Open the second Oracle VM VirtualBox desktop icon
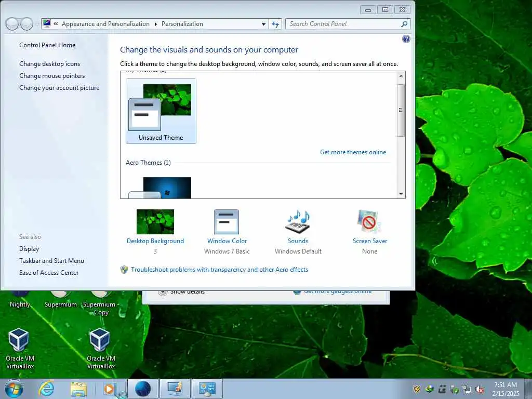532x399 pixels. [x=100, y=340]
